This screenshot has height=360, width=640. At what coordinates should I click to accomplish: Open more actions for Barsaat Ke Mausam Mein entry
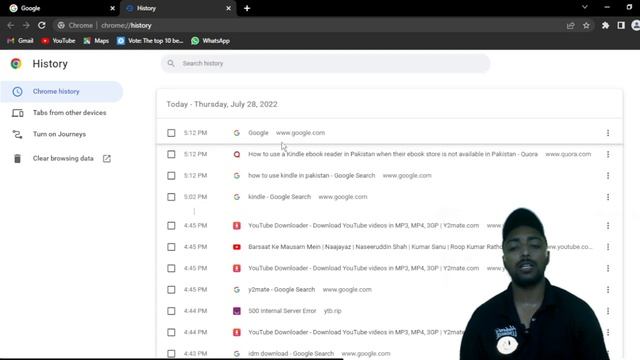(x=608, y=247)
